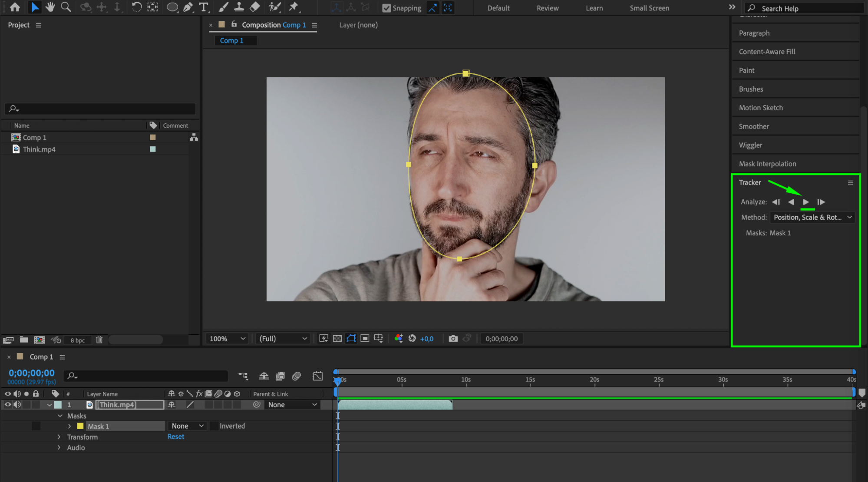Image resolution: width=868 pixels, height=482 pixels.
Task: Hide Think.mp4 layer with eye icon
Action: [7, 405]
